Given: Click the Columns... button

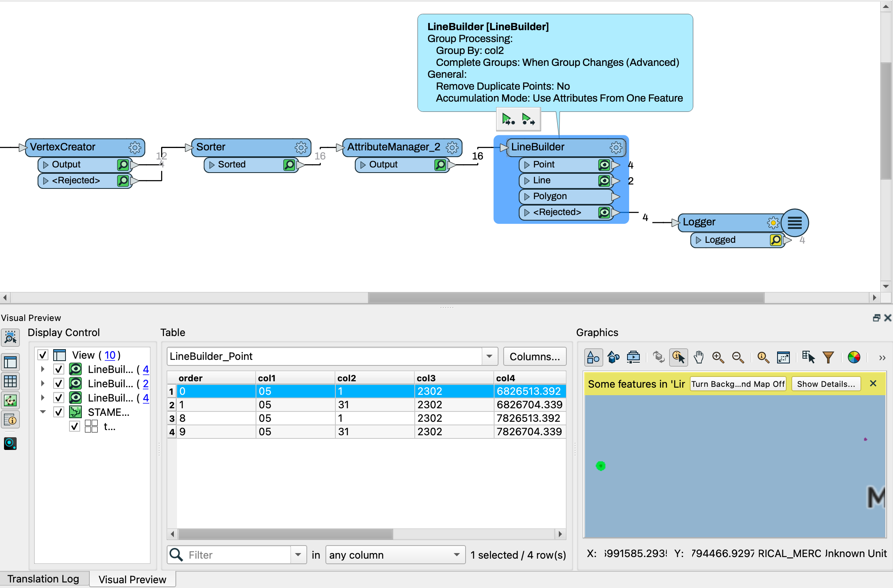Looking at the screenshot, I should (x=535, y=357).
